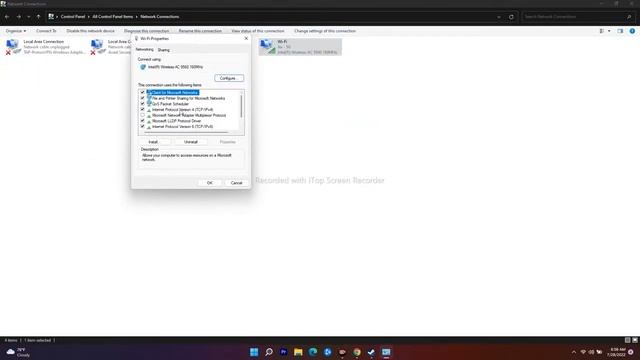Open taskbar Search
This screenshot has height=360, width=640.
[269, 352]
